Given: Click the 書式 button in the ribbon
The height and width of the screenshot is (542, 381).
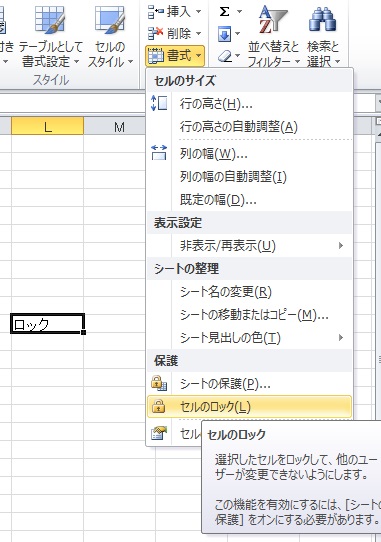Looking at the screenshot, I should coord(175,56).
